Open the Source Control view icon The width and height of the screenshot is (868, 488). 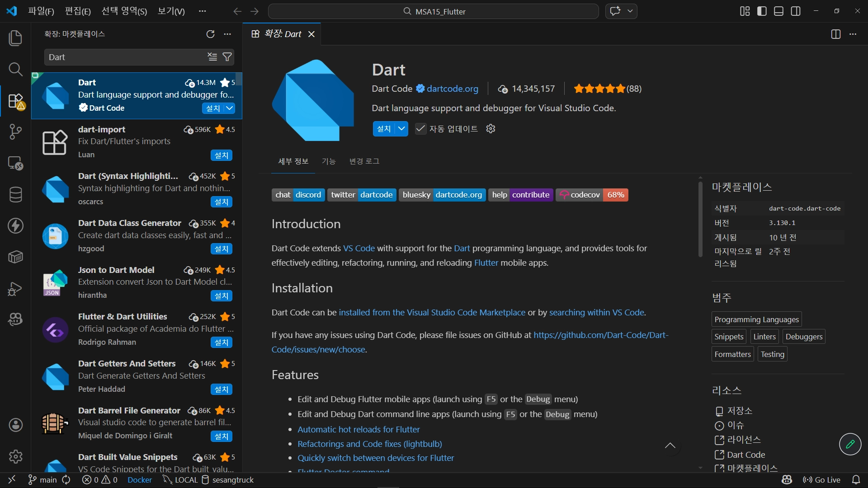click(x=15, y=132)
